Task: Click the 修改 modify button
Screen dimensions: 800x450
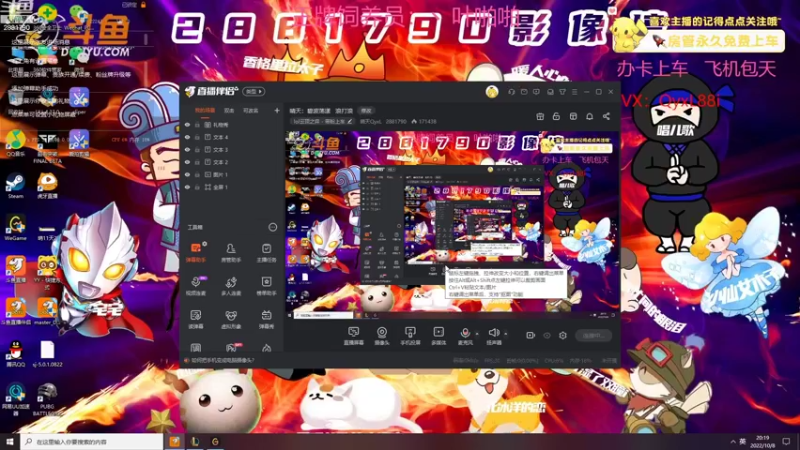Action: pyautogui.click(x=366, y=111)
